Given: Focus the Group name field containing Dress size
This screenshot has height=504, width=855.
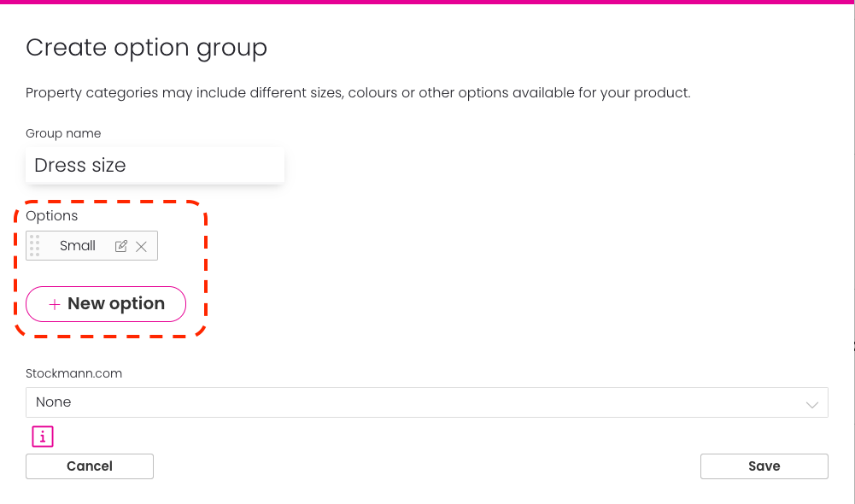Looking at the screenshot, I should [x=155, y=165].
